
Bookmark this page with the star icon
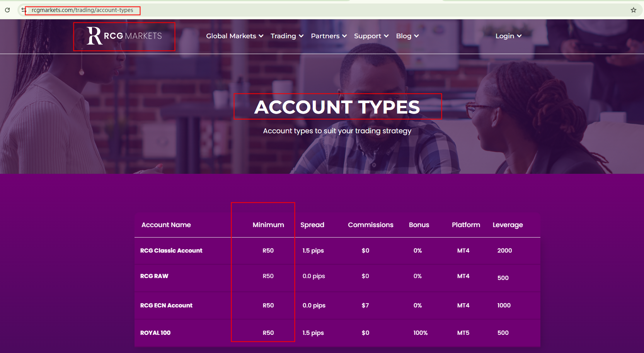[x=633, y=10]
